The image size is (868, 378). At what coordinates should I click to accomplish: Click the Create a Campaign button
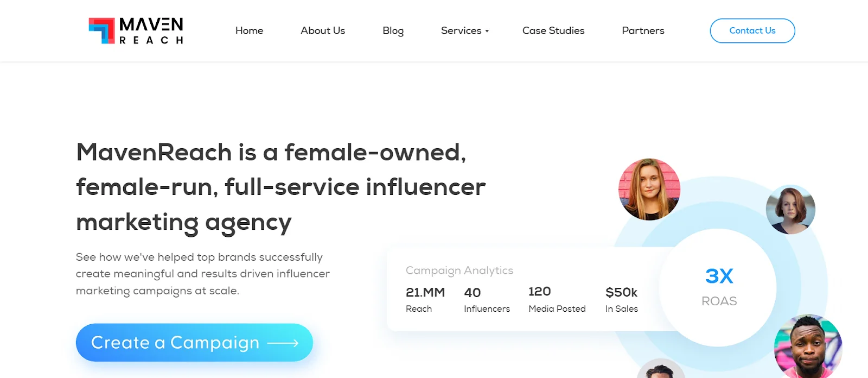coord(194,343)
